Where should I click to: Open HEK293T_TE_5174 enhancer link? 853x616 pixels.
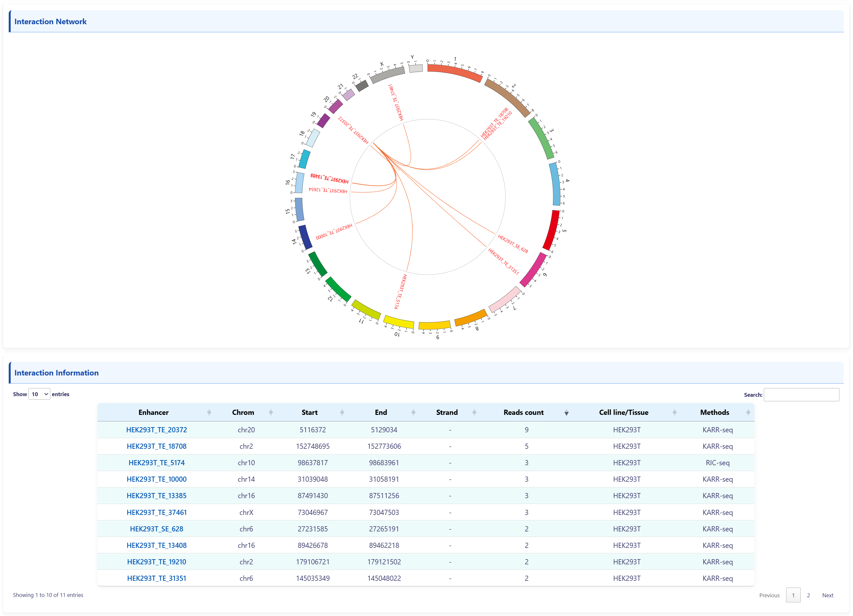coord(156,463)
